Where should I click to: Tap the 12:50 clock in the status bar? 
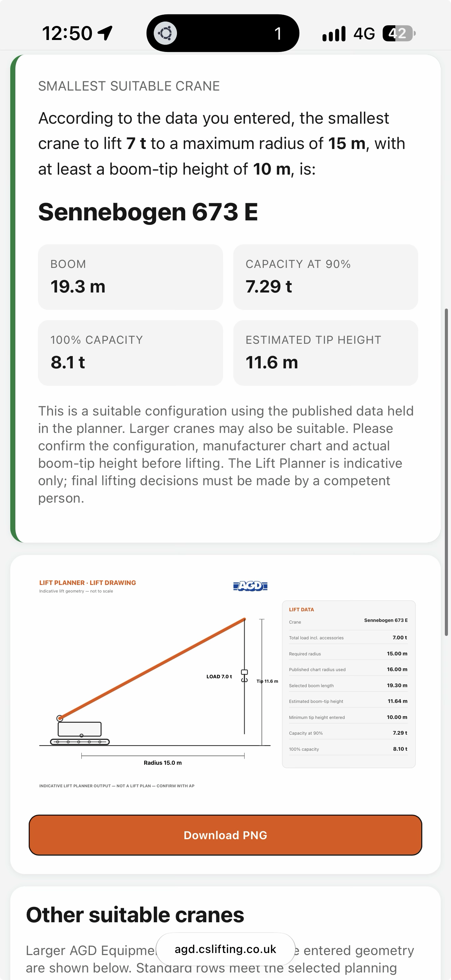[x=67, y=33]
